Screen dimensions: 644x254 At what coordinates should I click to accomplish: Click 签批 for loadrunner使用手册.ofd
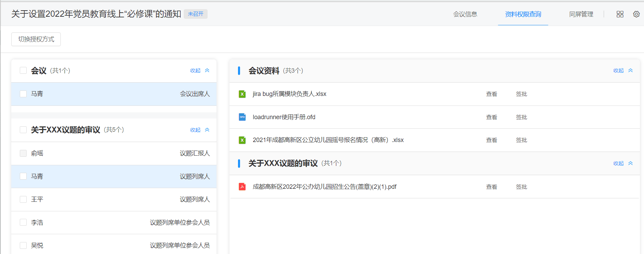(x=521, y=117)
